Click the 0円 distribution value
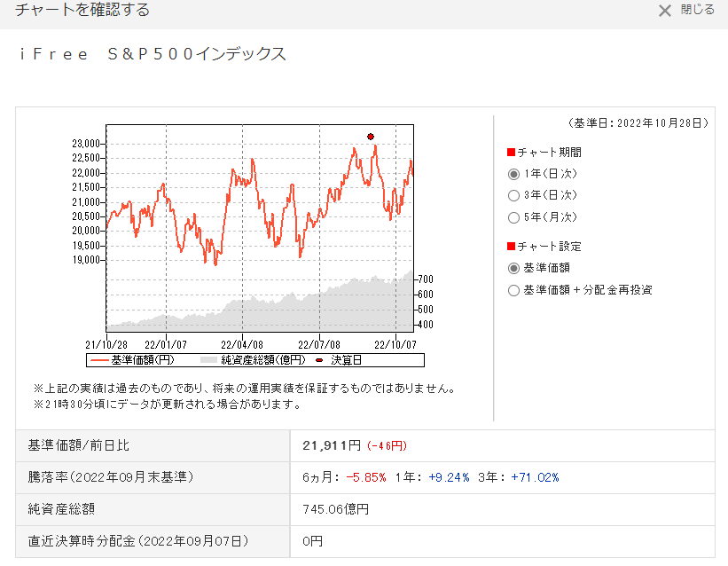The image size is (728, 566). [x=312, y=541]
